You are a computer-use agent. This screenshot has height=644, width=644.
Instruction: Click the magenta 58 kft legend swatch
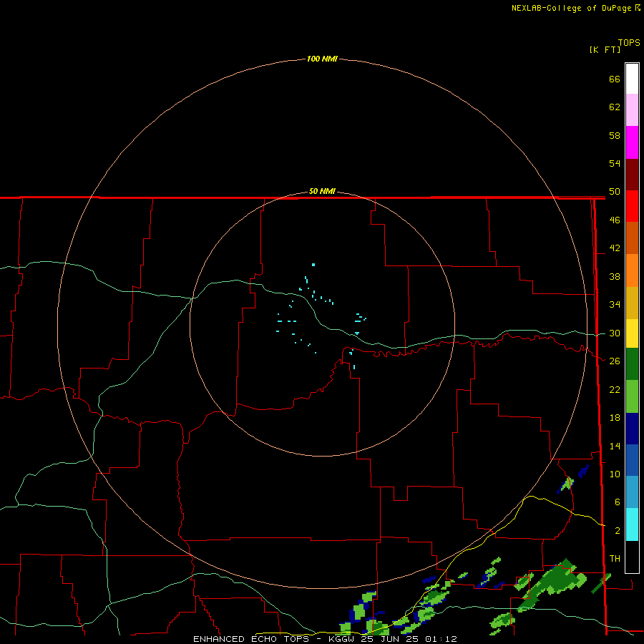(632, 142)
